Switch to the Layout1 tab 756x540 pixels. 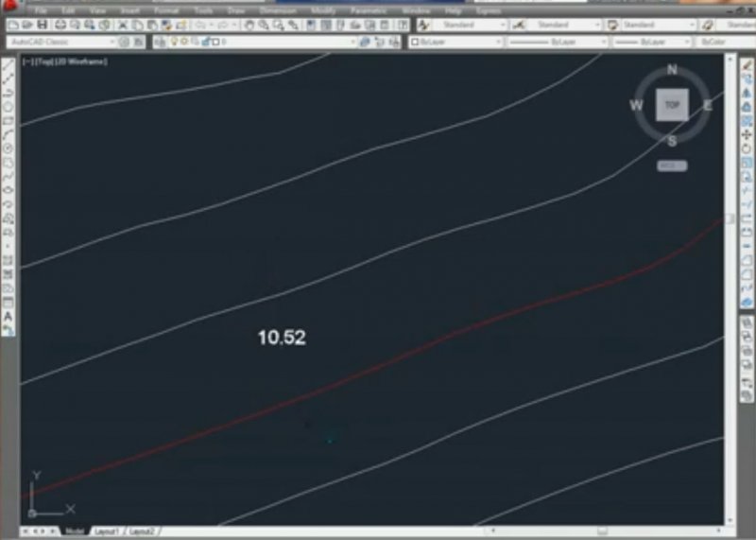point(107,531)
